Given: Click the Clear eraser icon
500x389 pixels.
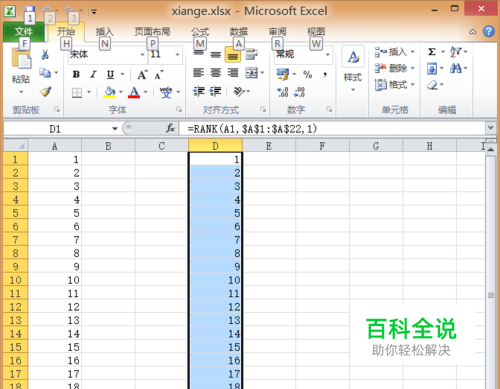Looking at the screenshot, I should [432, 85].
